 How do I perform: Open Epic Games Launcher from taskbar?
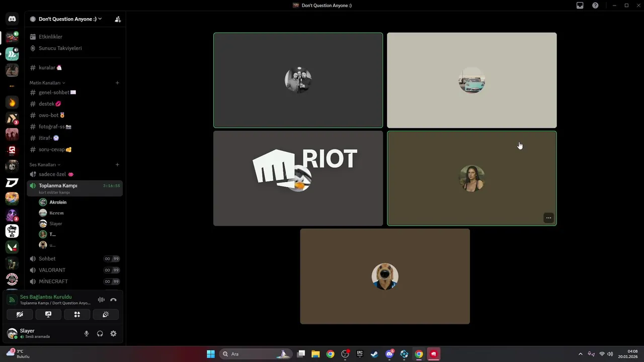point(360,354)
